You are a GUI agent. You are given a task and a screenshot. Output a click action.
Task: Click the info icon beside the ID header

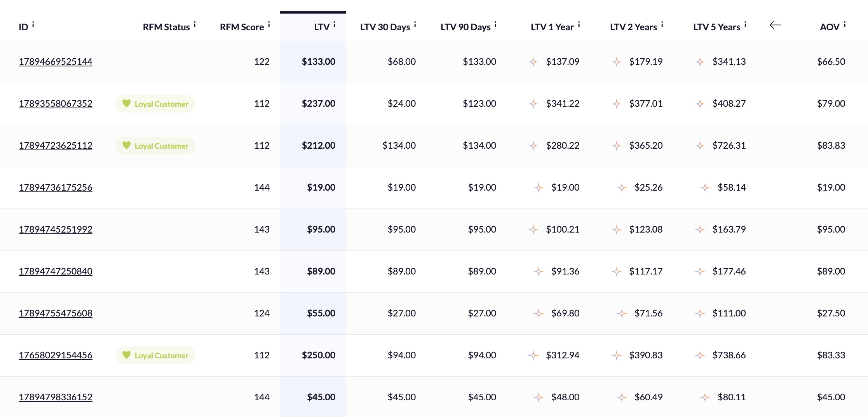34,23
